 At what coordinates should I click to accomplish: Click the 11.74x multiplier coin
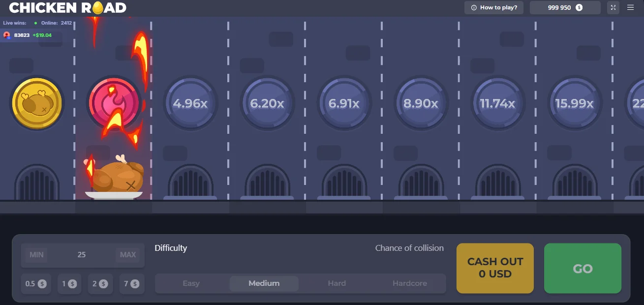497,103
